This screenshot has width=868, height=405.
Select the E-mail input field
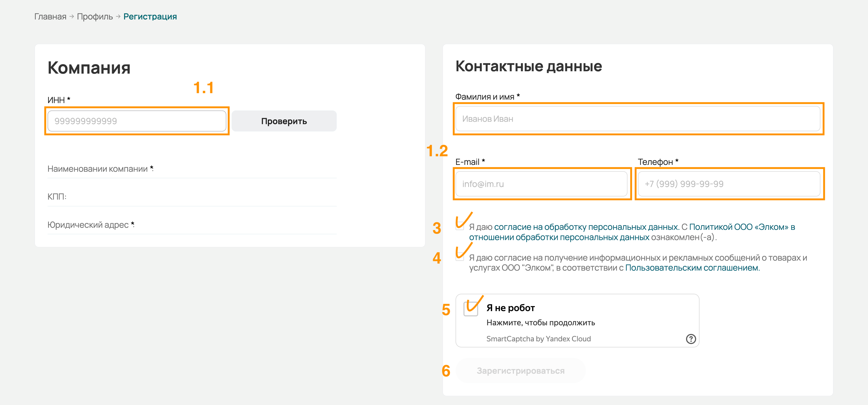pos(541,184)
